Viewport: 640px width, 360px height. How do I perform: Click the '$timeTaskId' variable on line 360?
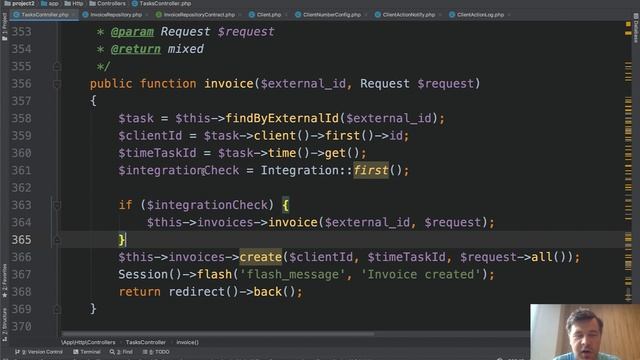pos(157,153)
